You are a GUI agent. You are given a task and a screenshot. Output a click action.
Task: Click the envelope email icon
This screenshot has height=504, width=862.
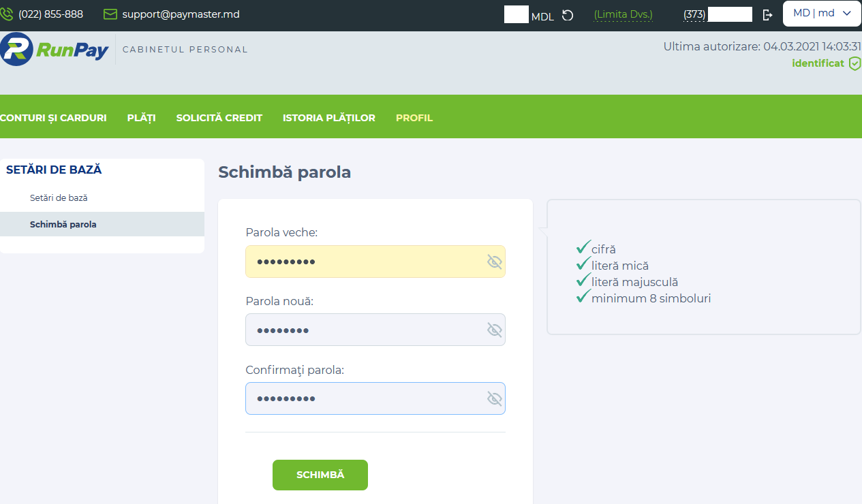pos(110,14)
